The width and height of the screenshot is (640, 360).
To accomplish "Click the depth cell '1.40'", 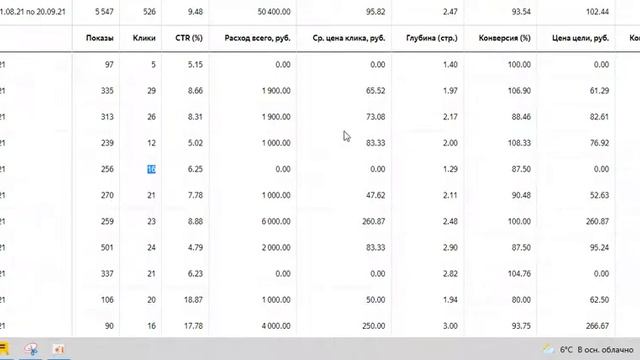I will click(450, 64).
